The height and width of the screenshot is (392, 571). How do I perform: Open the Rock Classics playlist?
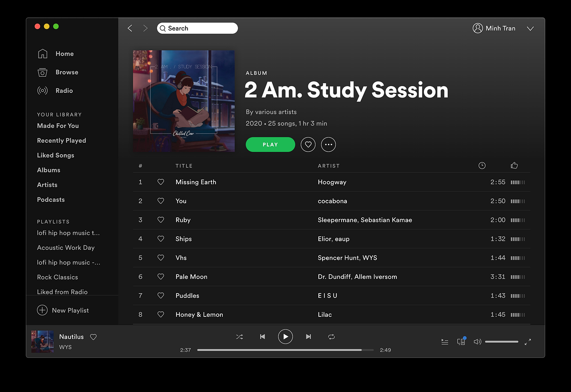pos(58,277)
